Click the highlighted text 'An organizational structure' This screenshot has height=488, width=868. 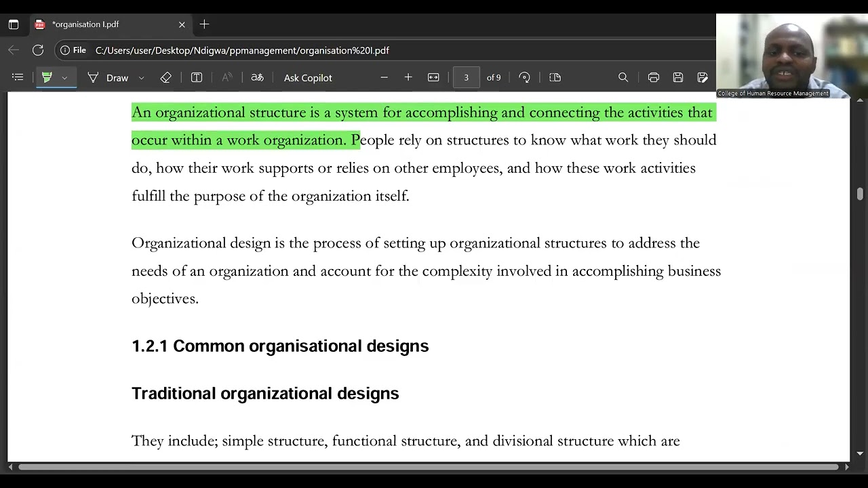[x=218, y=113]
